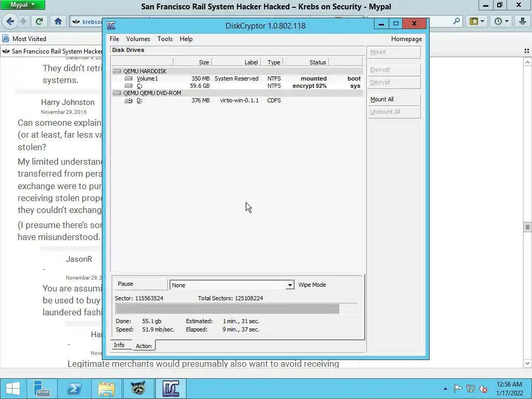This screenshot has height=399, width=532.
Task: Click the Pause encryption button
Action: coord(141,284)
